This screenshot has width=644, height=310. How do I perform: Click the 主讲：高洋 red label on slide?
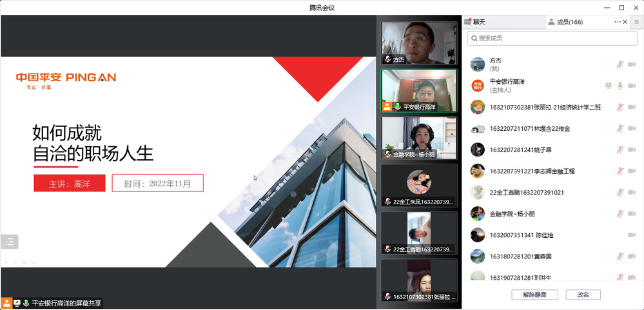pos(70,183)
